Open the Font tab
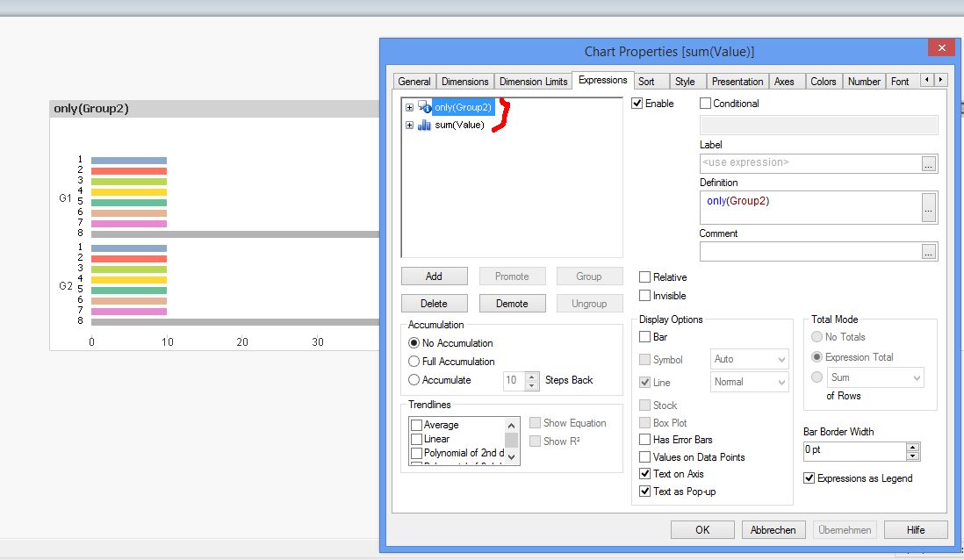964x560 pixels. click(x=900, y=82)
